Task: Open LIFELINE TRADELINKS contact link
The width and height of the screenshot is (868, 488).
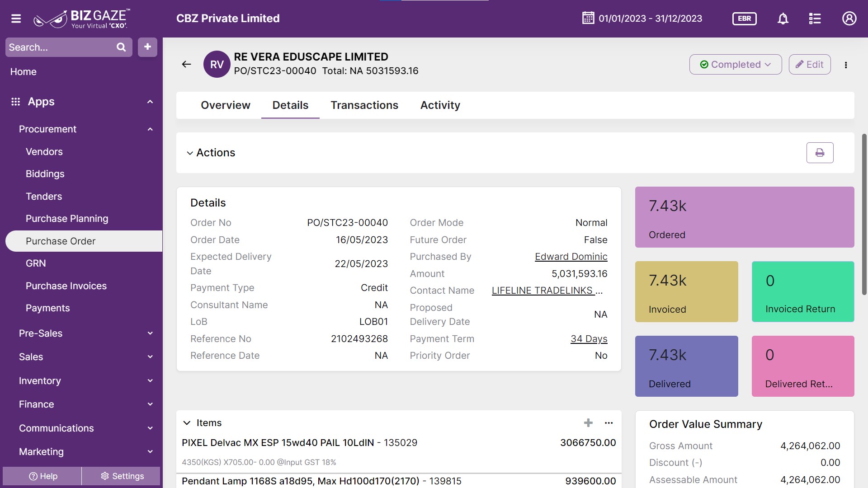Action: 547,291
